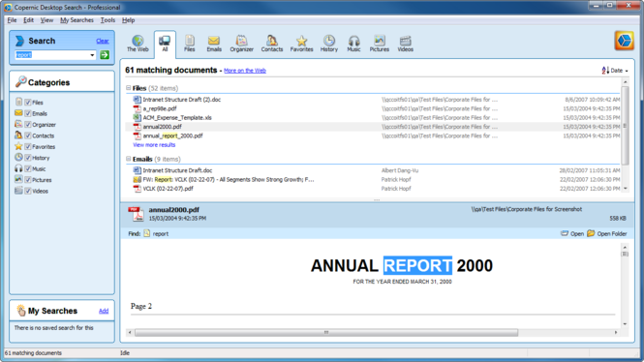
Task: Open the Tools menu
Action: tap(107, 19)
